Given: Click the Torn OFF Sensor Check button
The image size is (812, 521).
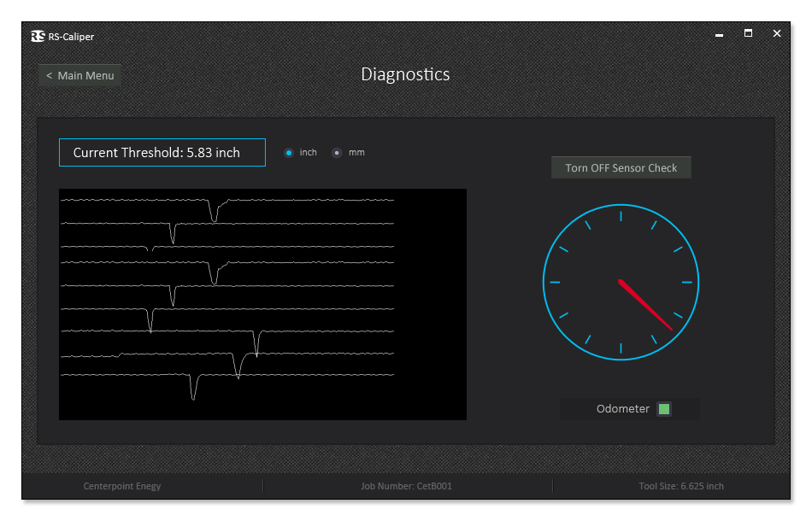Looking at the screenshot, I should tap(621, 167).
